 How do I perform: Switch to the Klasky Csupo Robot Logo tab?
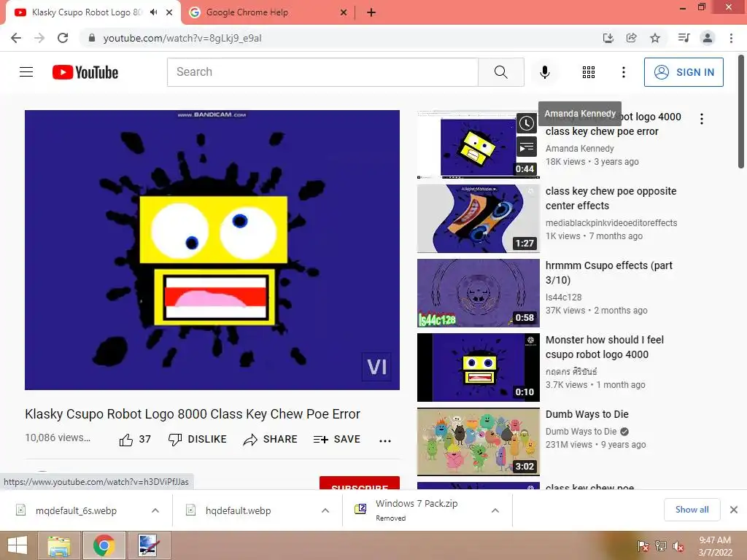coord(86,12)
